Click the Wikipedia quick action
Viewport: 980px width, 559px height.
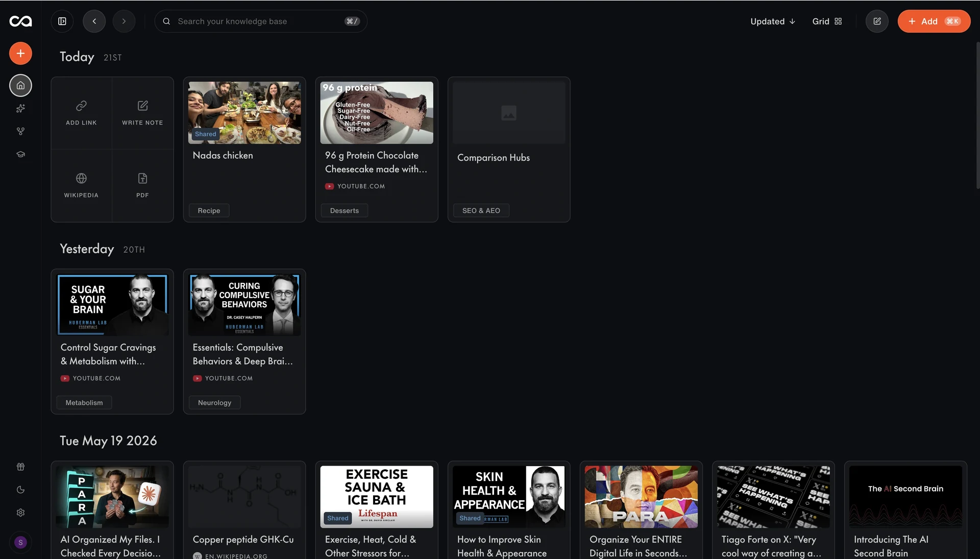81,185
